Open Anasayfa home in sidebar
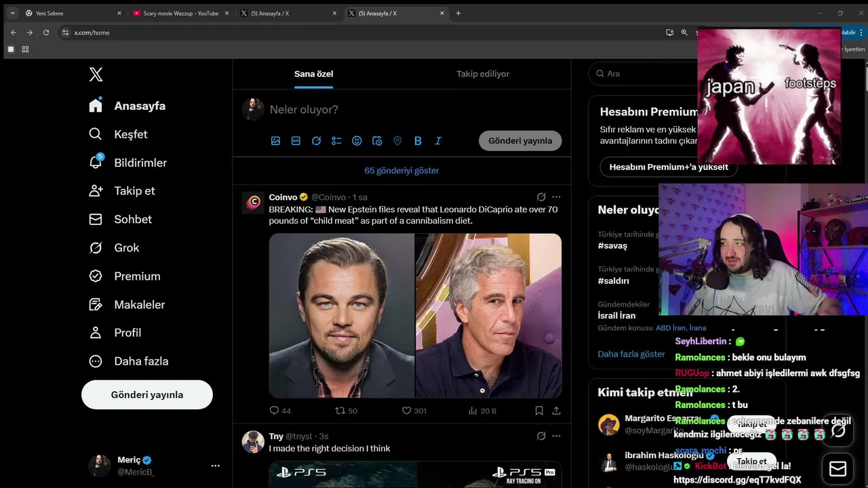The image size is (868, 488). (127, 106)
